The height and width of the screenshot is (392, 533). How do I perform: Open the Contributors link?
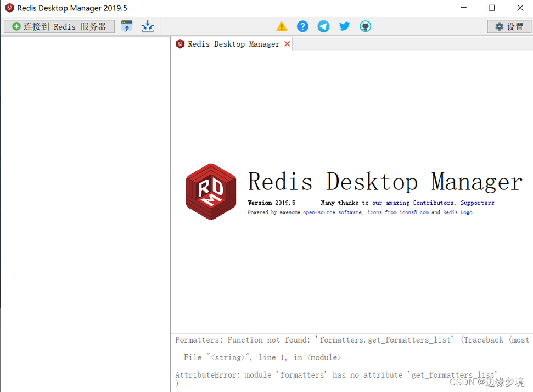coord(433,203)
